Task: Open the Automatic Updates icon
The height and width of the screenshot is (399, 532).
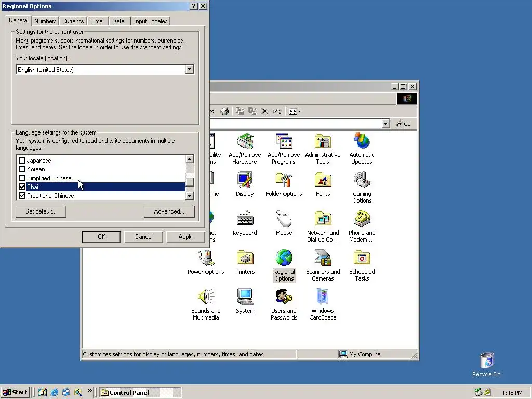Action: 362,149
